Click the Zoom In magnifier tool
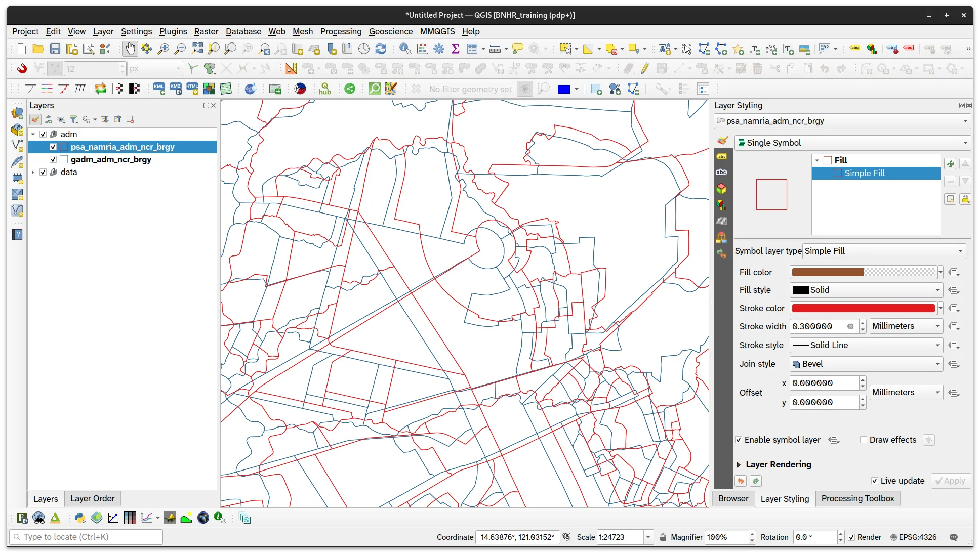 [x=164, y=49]
